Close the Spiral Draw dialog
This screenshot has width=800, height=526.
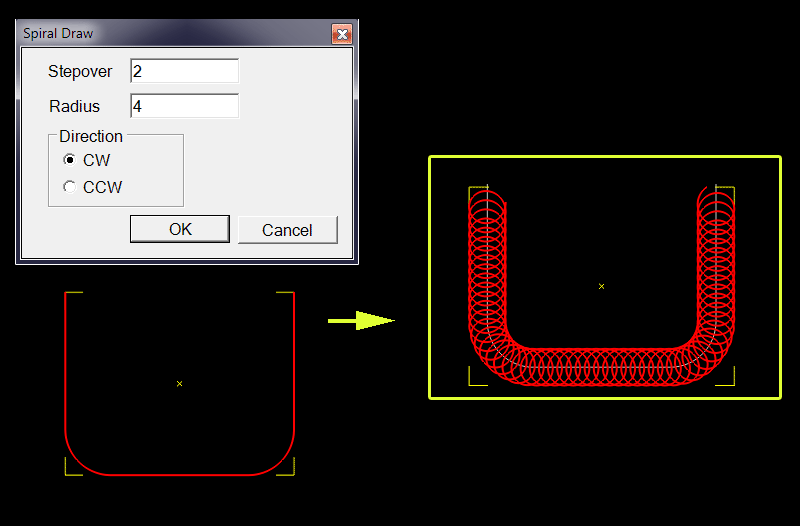pos(342,34)
